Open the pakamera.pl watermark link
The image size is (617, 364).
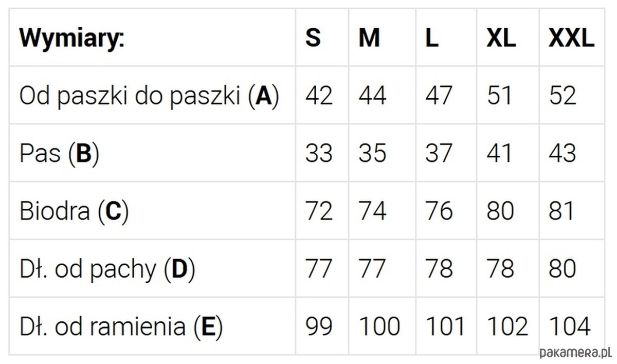(x=575, y=353)
